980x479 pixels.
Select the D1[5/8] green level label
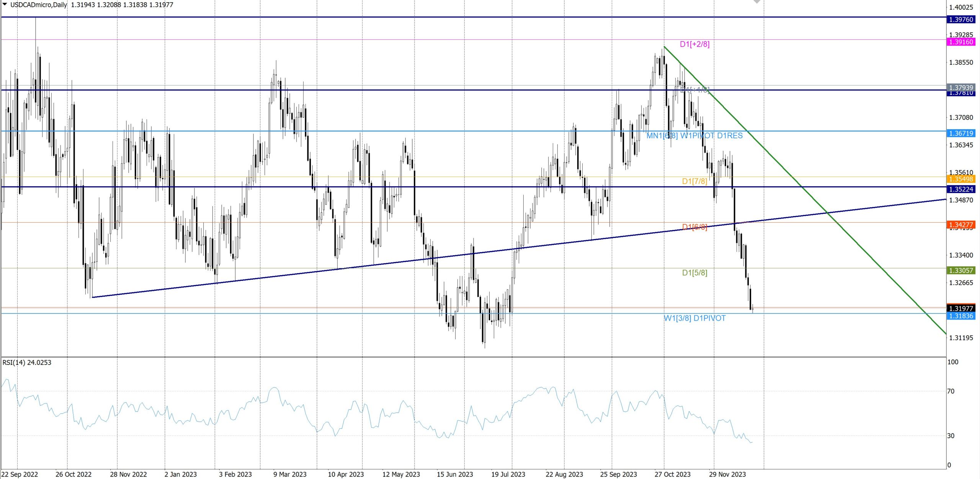[694, 273]
